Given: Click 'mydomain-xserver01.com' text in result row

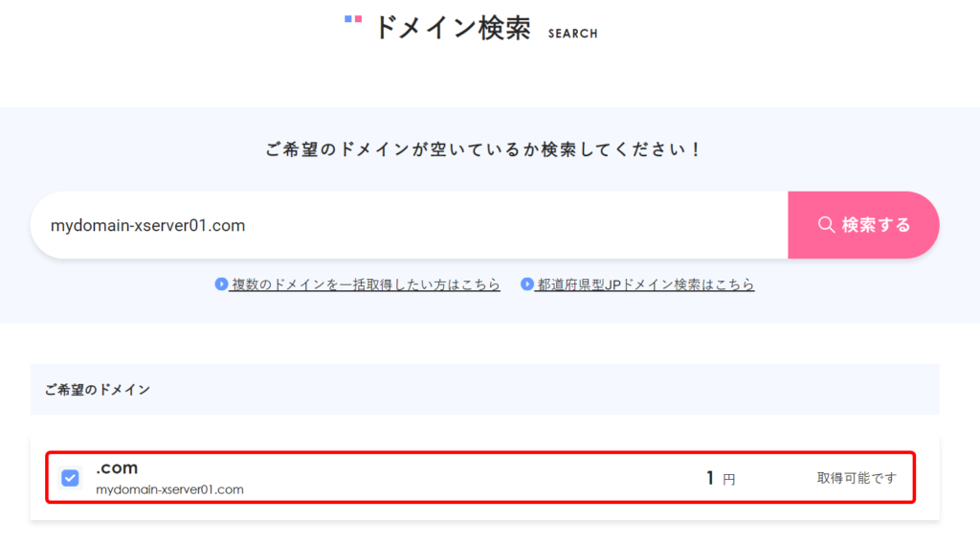Looking at the screenshot, I should click(169, 489).
